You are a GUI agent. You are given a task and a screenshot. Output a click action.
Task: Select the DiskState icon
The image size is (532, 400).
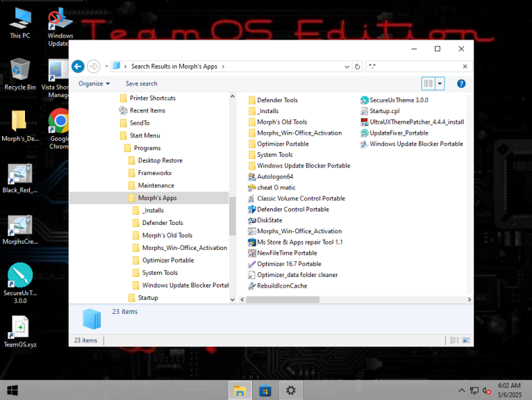coord(251,220)
